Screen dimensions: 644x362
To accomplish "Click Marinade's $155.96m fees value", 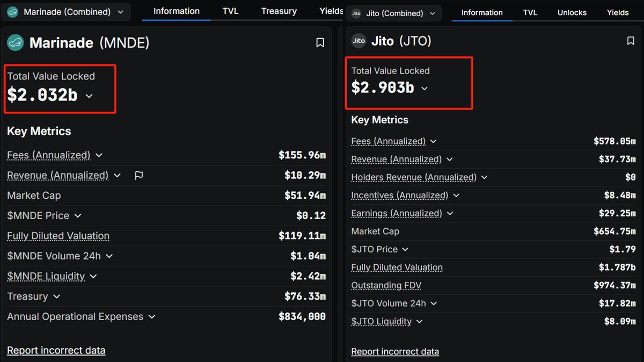I will point(302,155).
